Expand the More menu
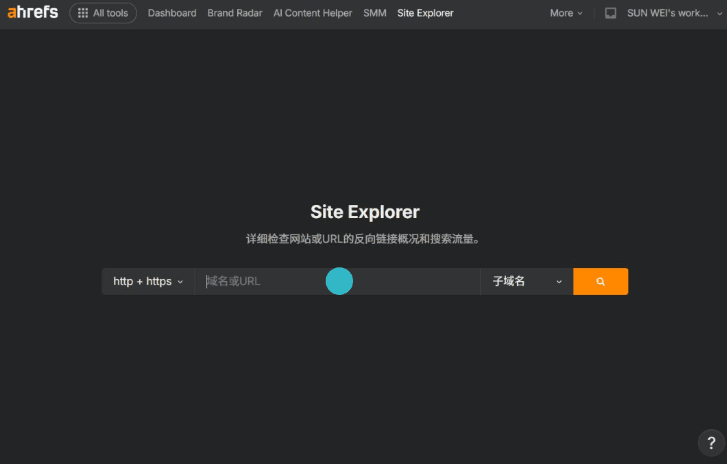The height and width of the screenshot is (464, 727). 566,13
